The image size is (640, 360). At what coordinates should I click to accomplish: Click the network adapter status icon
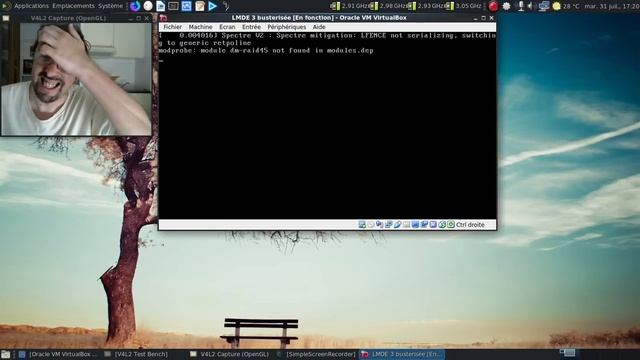tap(389, 224)
